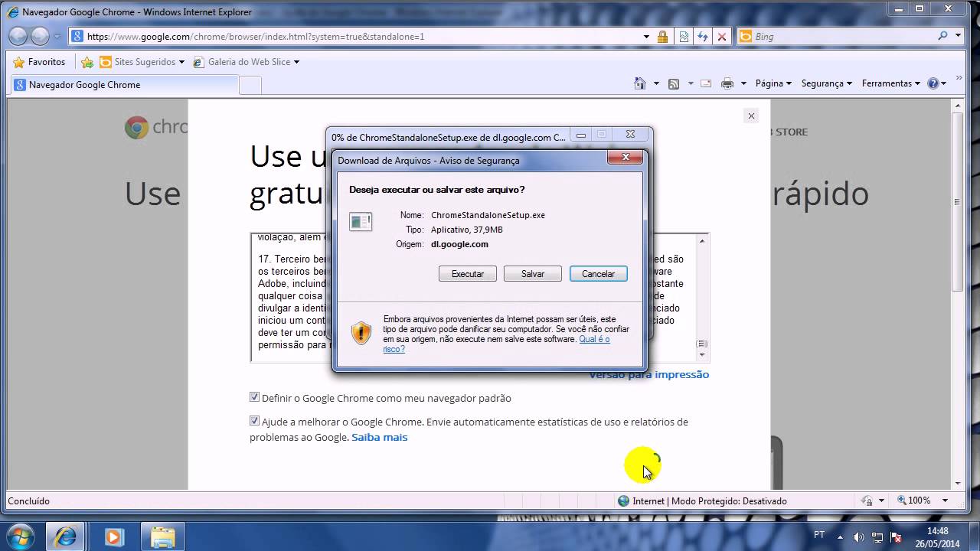Click the add to favorites bar icon
Viewport: 980px width, 551px height.
point(87,62)
